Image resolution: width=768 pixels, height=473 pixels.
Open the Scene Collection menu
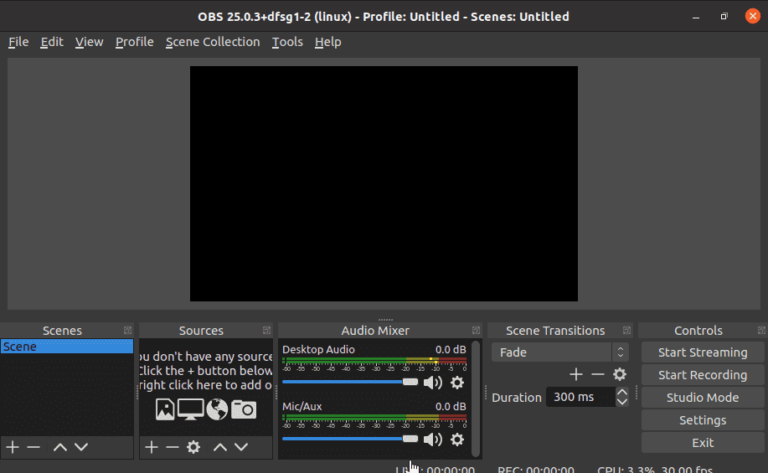coord(212,42)
